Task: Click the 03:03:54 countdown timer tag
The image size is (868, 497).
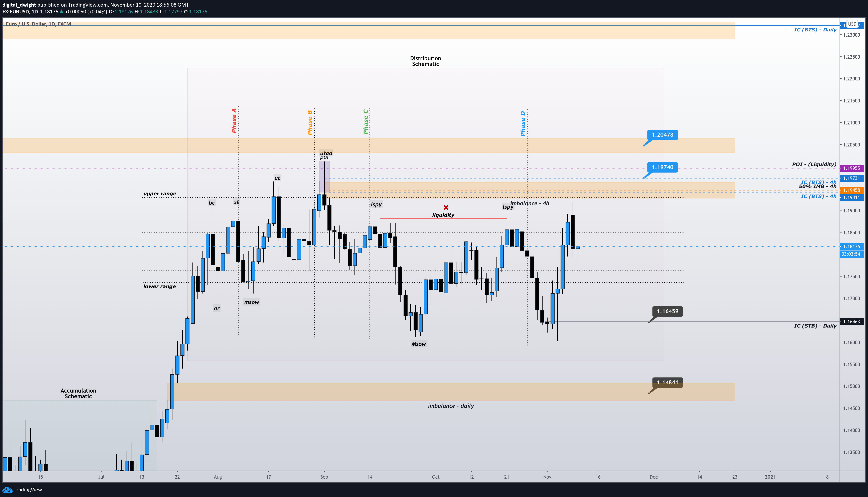Action: tap(851, 254)
